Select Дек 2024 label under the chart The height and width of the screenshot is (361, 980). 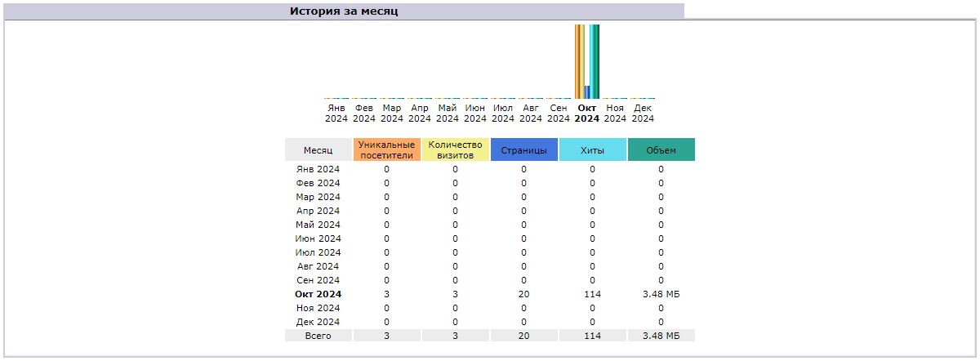click(643, 113)
